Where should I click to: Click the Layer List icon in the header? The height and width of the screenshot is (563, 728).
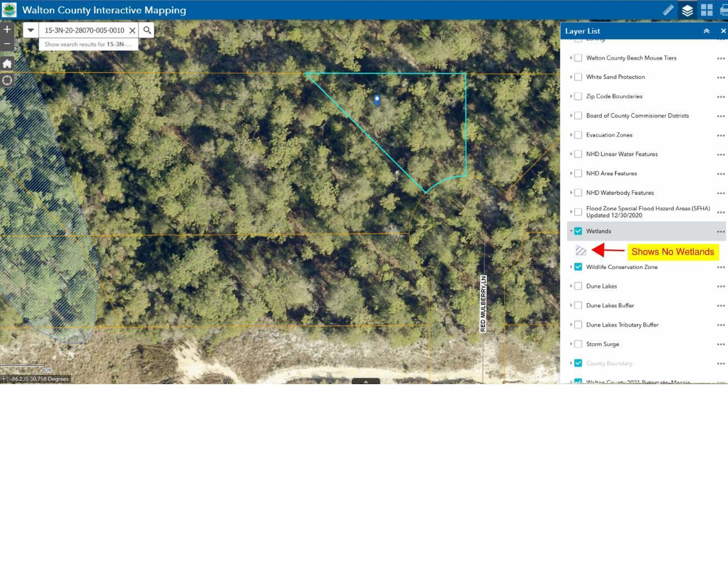[x=687, y=9]
